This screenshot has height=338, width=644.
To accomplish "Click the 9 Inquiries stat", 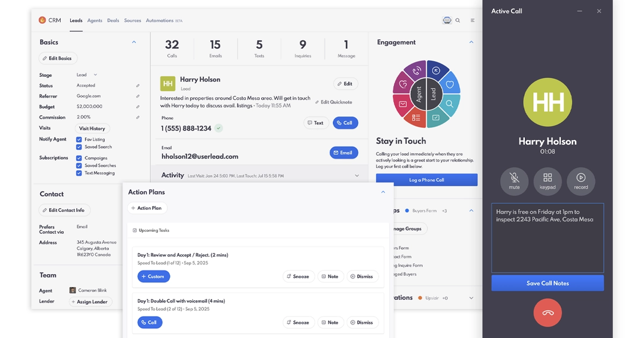I will 303,48.
